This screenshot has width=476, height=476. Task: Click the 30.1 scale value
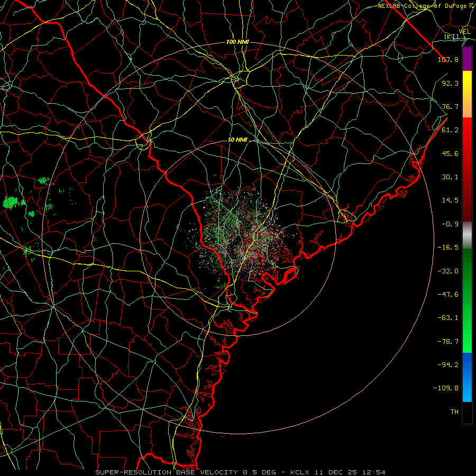[x=450, y=177]
